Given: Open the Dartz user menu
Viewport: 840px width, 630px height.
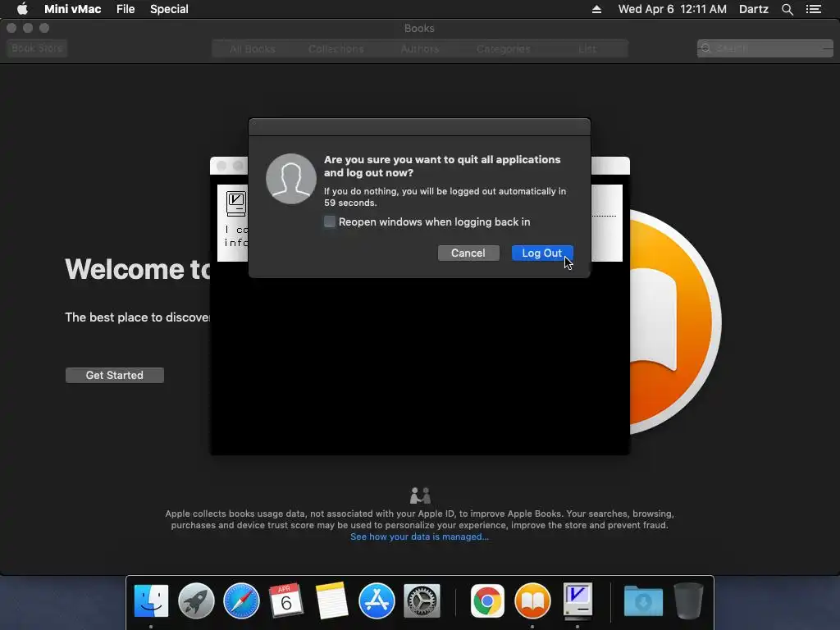Looking at the screenshot, I should pos(753,9).
